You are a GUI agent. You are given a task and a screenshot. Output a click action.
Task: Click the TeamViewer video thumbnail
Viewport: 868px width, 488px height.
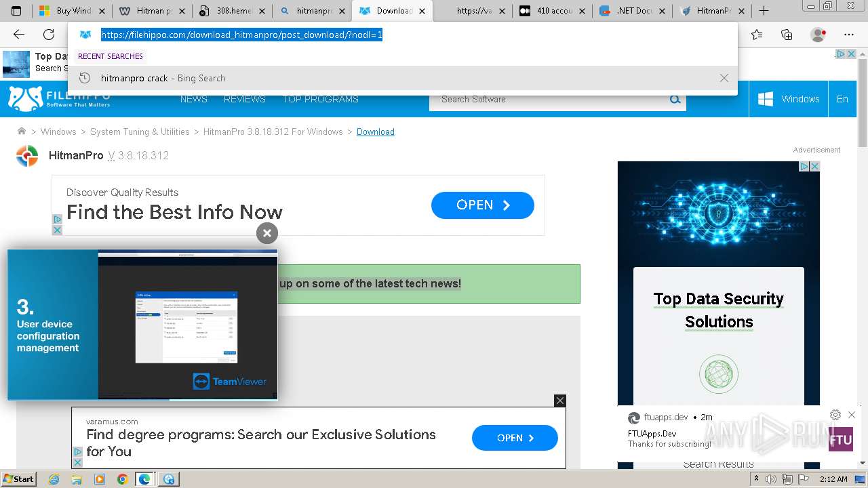tap(142, 325)
